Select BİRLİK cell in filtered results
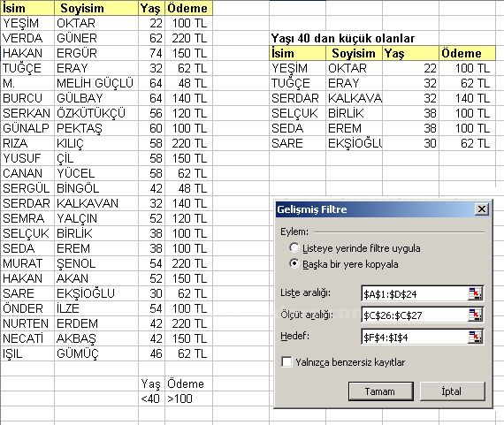Image resolution: width=504 pixels, height=425 pixels. point(354,113)
